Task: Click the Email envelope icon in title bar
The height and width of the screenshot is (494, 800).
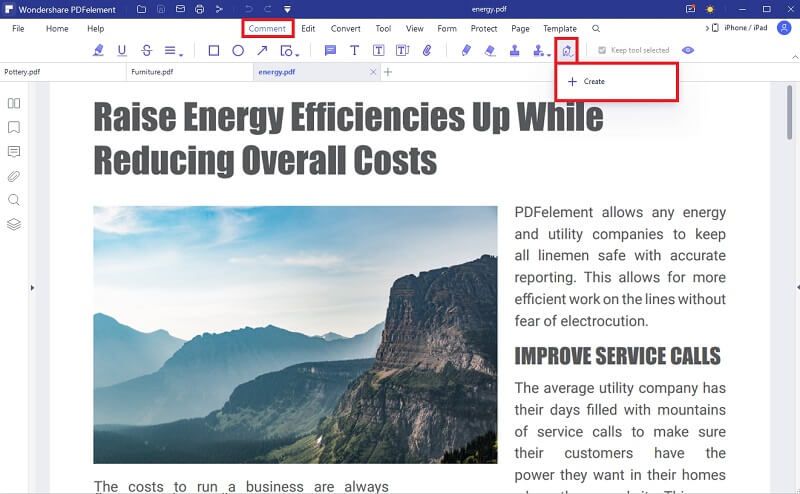Action: click(180, 9)
